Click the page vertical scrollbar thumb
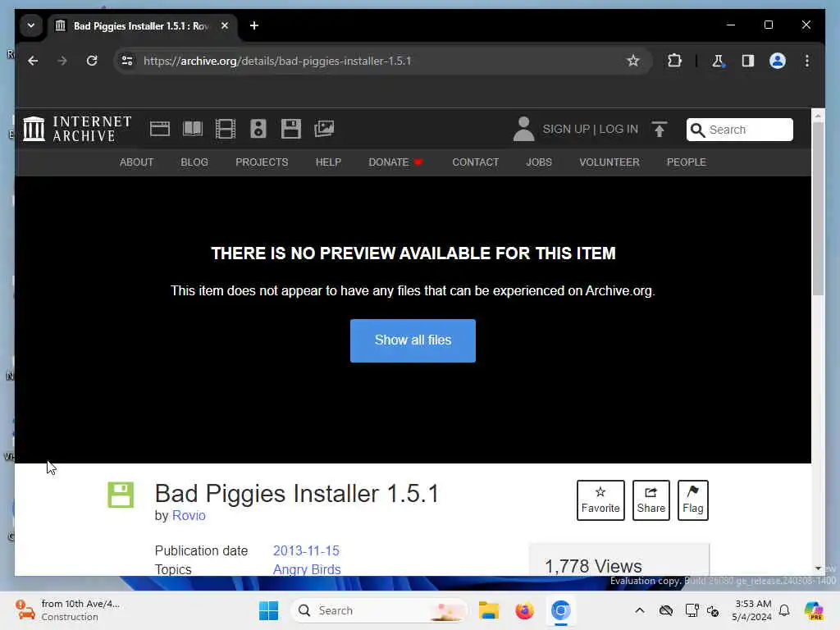The width and height of the screenshot is (840, 630). (x=818, y=209)
